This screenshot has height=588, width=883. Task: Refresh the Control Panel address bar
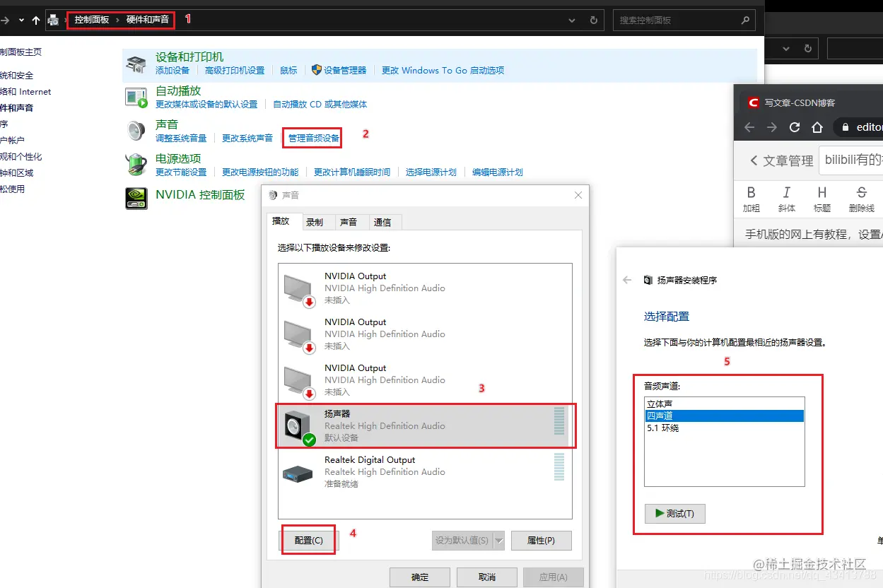[593, 20]
